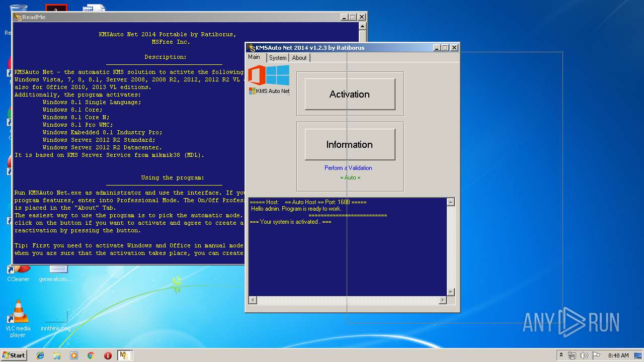Click the network tray icon
Image resolution: width=644 pixels, height=362 pixels.
pos(572,355)
